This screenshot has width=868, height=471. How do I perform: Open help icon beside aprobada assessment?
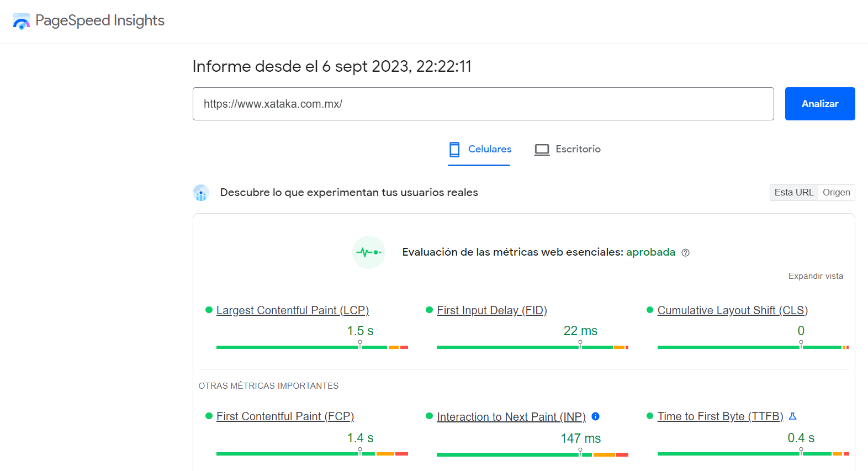click(x=685, y=253)
